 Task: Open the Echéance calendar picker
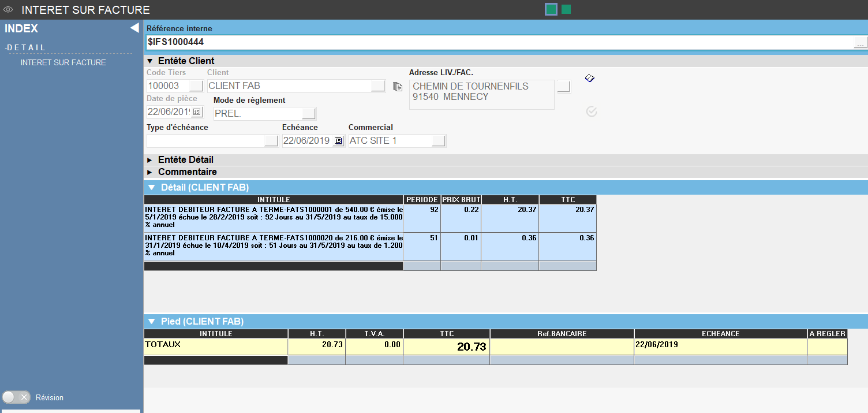[x=338, y=141]
